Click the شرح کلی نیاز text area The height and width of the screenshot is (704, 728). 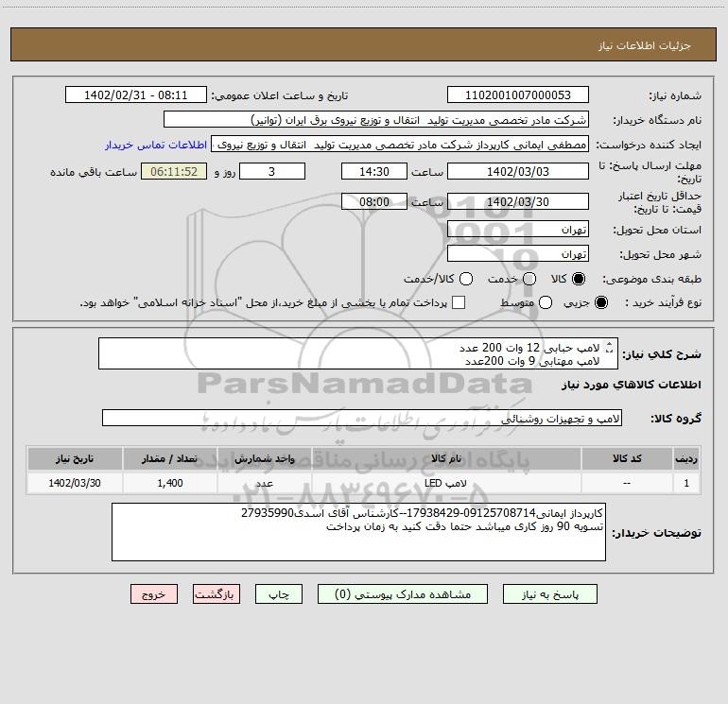(358, 353)
